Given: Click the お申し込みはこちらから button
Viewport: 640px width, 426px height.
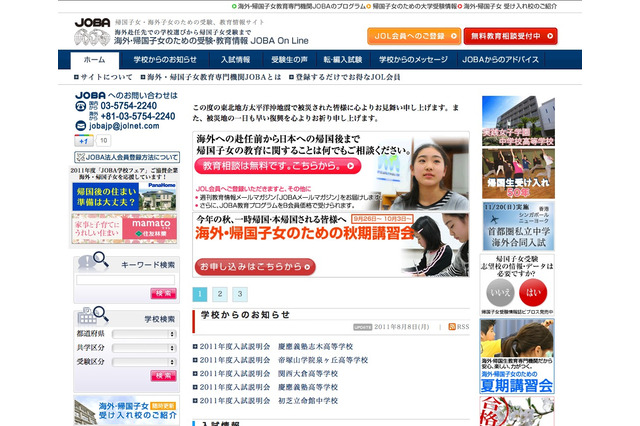Looking at the screenshot, I should tap(255, 267).
